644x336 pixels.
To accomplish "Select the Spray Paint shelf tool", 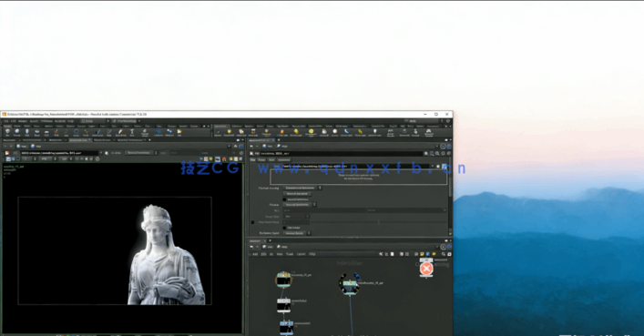I will click(x=120, y=132).
